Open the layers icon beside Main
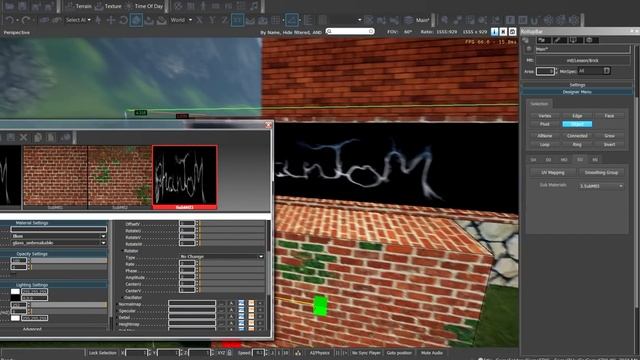 pyautogui.click(x=408, y=20)
